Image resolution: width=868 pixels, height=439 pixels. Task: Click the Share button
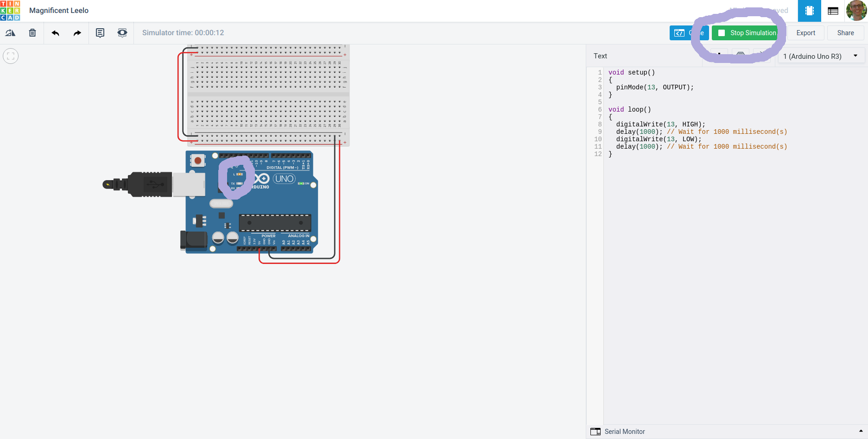tap(846, 33)
